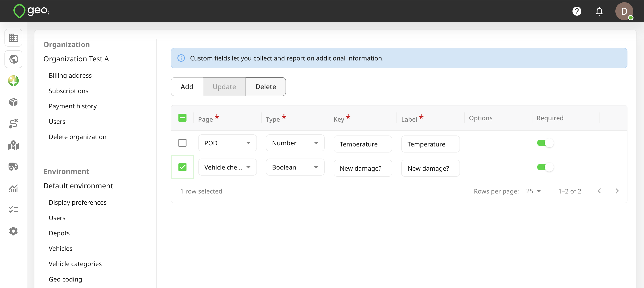Open the user avatar D menu
The height and width of the screenshot is (288, 644).
pos(624,11)
